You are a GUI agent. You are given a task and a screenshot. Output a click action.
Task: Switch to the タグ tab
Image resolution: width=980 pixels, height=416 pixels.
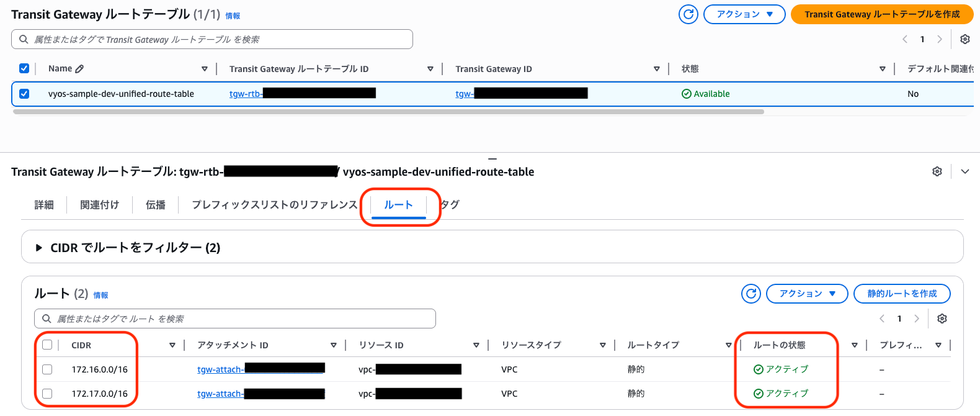coord(450,205)
